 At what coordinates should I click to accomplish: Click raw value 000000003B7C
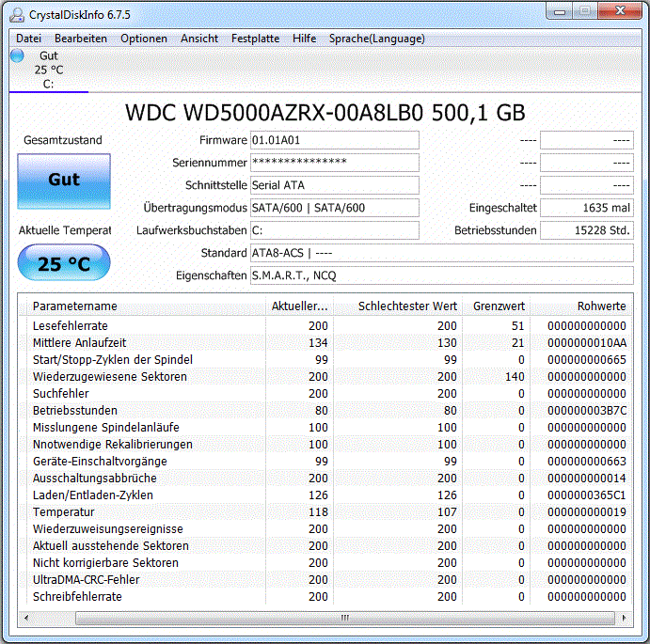coord(587,411)
